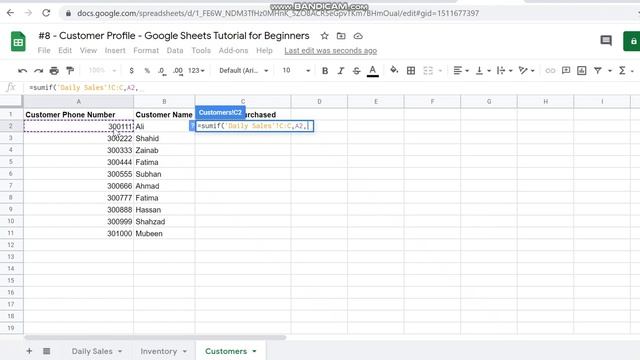Open comment history icon
The width and height of the screenshot is (640, 360).
(x=606, y=40)
